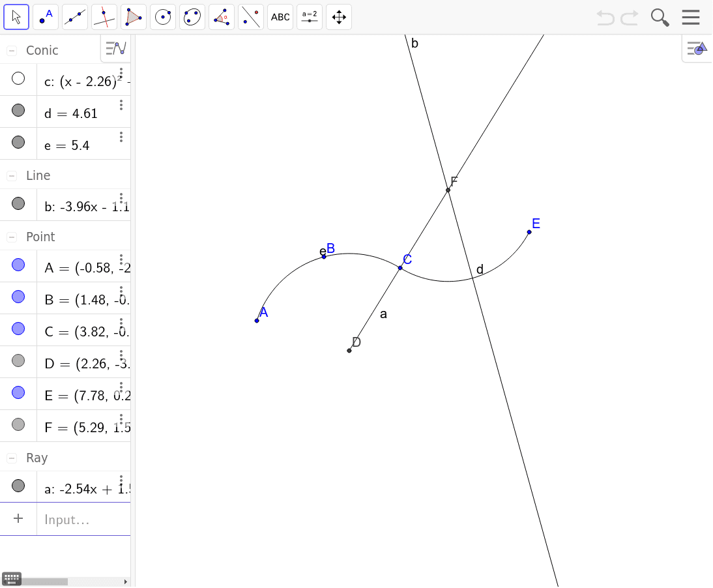Open more options for point B row
The width and height of the screenshot is (713, 588).
point(121,291)
